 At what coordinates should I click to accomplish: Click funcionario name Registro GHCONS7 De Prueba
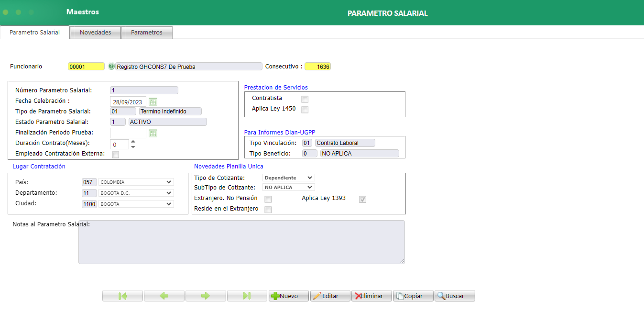coord(189,67)
